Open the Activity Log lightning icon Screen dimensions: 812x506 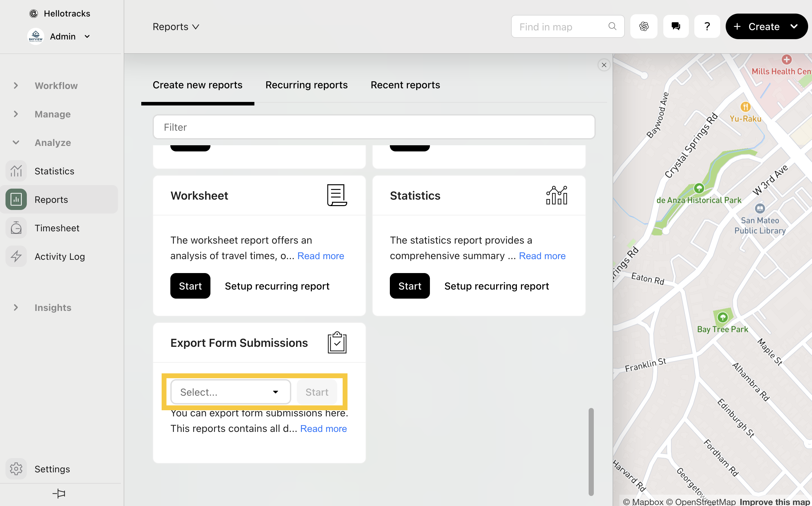coord(16,256)
